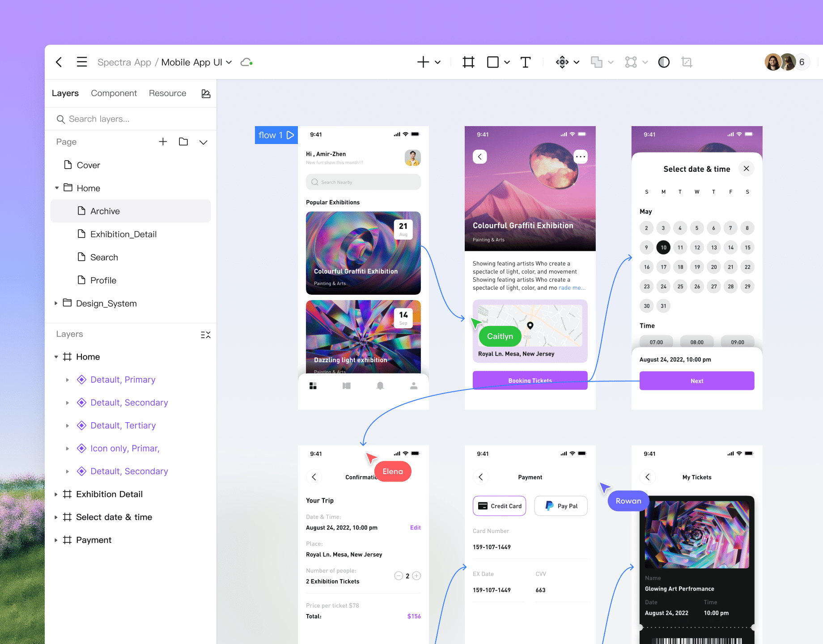Select the PayPal payment option

[x=560, y=506]
